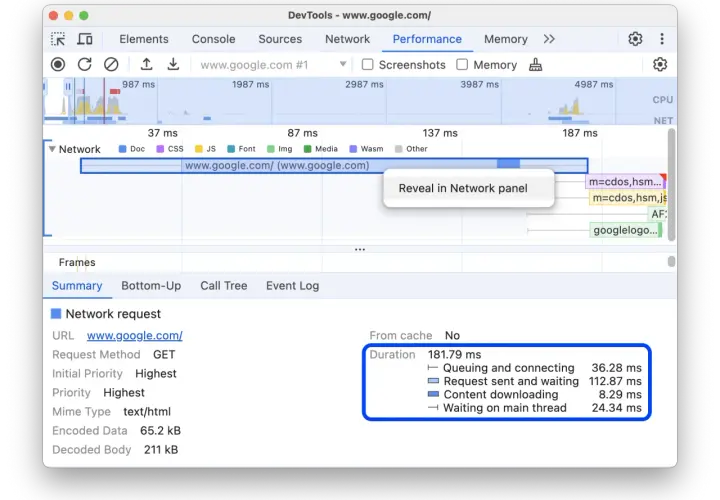This screenshot has width=720, height=500.
Task: Choose Reveal in Network panel
Action: [463, 188]
